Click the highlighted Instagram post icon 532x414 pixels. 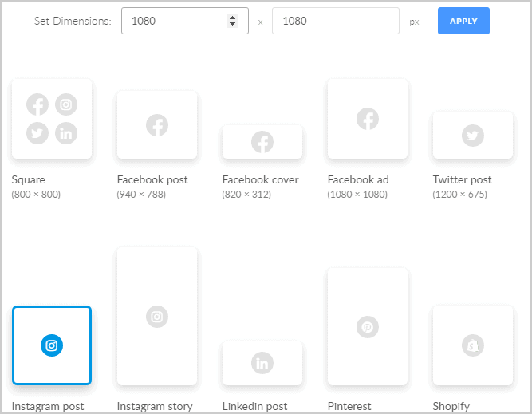coord(52,345)
